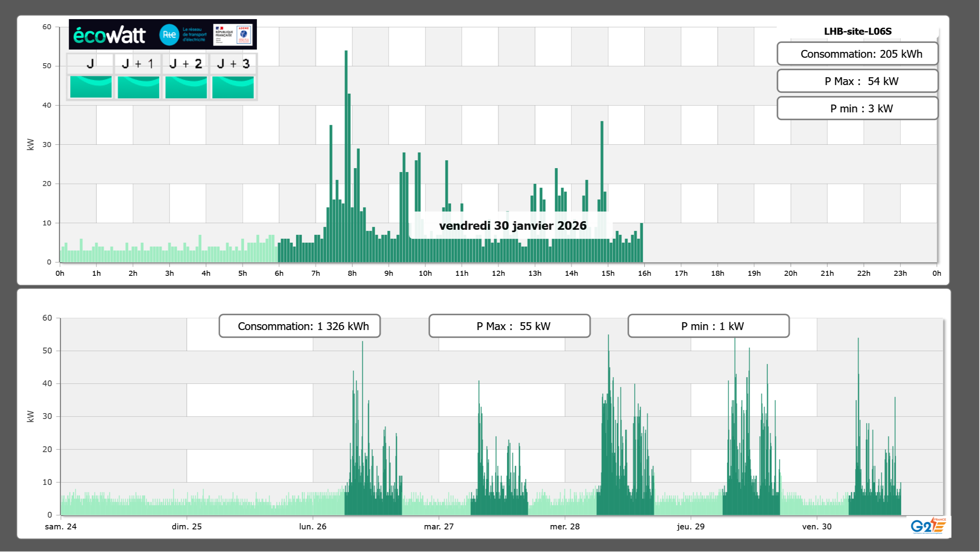Click the P Max : 55 kW box
980x552 pixels.
(x=509, y=326)
